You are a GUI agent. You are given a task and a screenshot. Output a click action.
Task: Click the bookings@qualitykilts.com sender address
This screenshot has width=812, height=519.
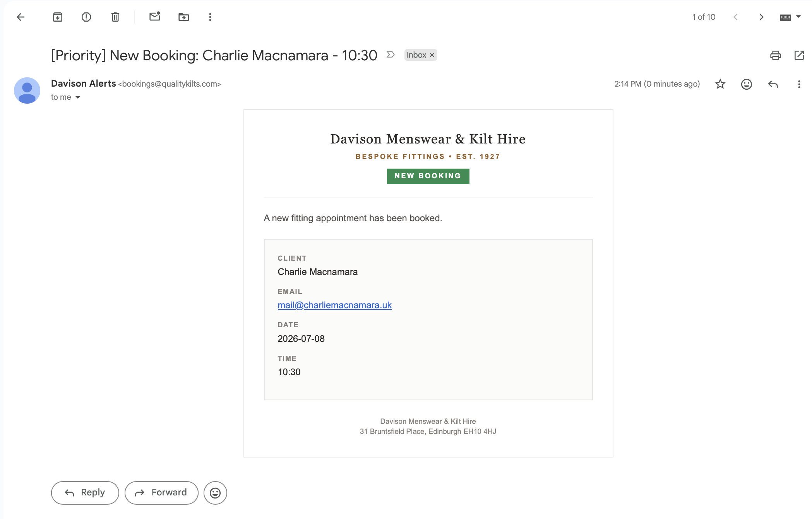tap(170, 84)
